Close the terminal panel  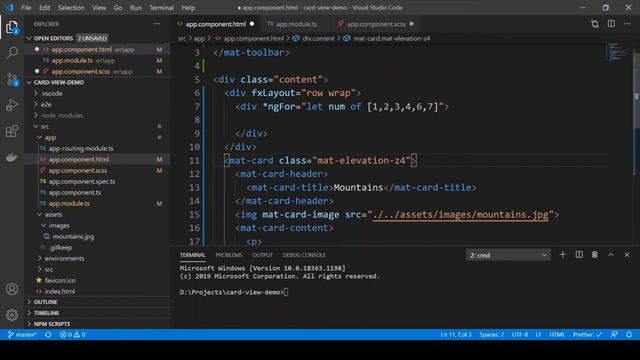point(627,255)
